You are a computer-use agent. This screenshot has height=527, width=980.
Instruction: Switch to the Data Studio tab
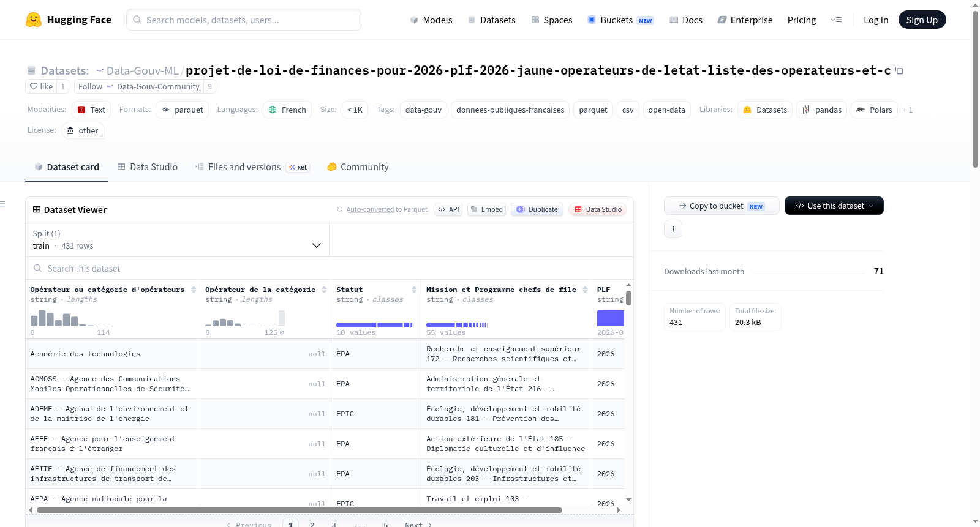148,167
